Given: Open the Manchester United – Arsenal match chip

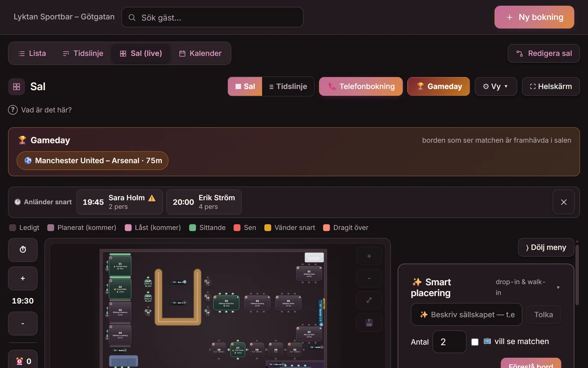Looking at the screenshot, I should (x=93, y=161).
